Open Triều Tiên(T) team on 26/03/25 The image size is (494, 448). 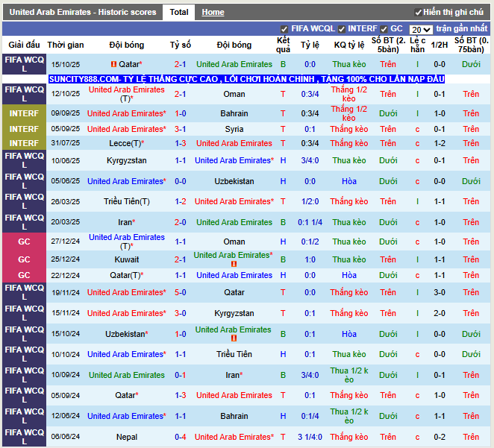[126, 201]
